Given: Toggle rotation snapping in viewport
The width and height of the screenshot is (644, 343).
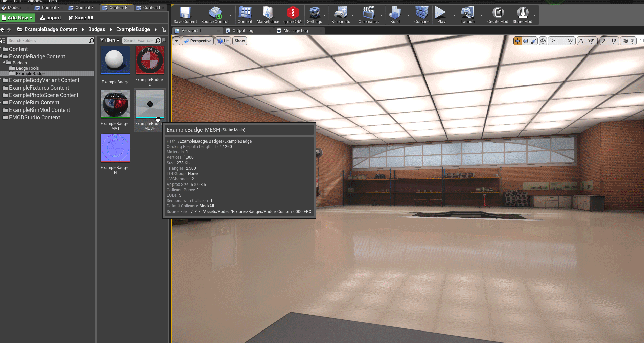Looking at the screenshot, I should click(581, 41).
